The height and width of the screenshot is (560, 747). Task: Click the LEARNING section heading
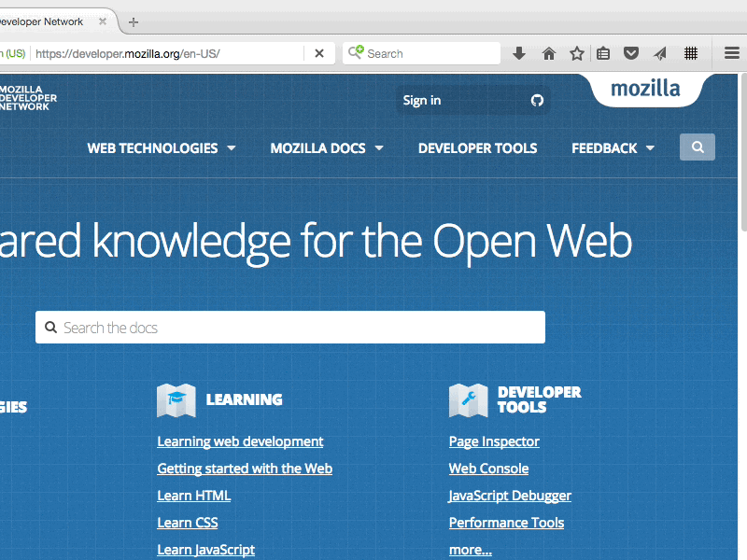pos(244,399)
